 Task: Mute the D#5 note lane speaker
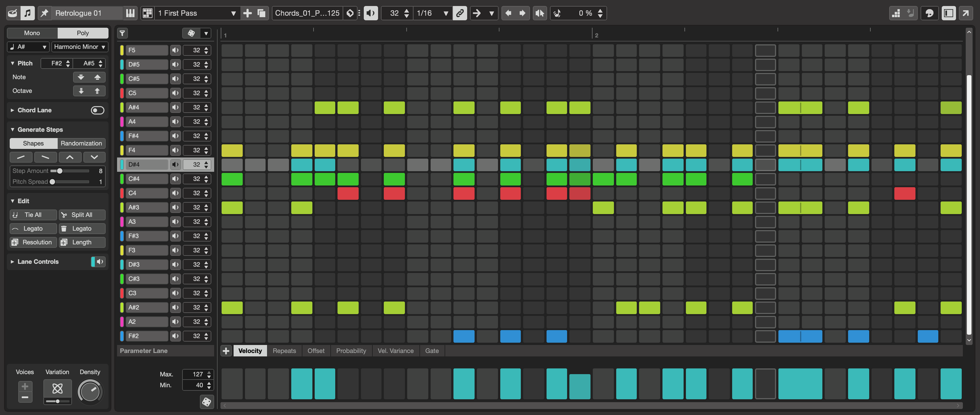[x=175, y=64]
